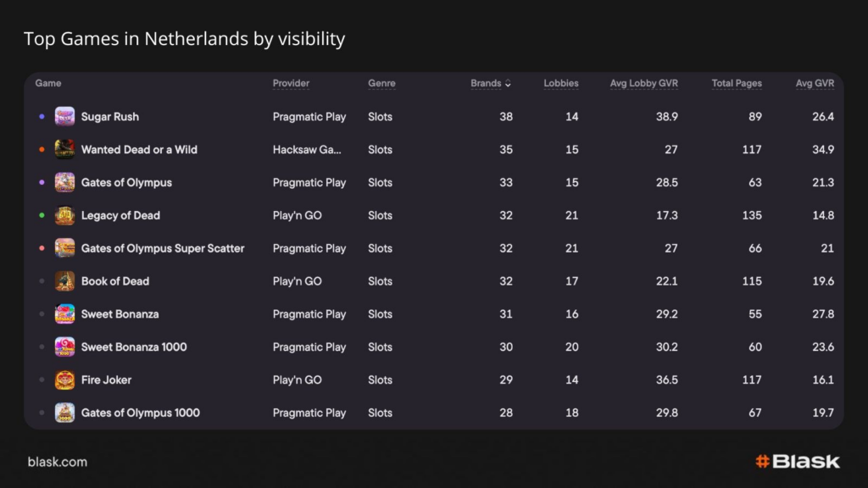Select the Fire Joker game icon
This screenshot has width=868, height=488.
coord(65,380)
